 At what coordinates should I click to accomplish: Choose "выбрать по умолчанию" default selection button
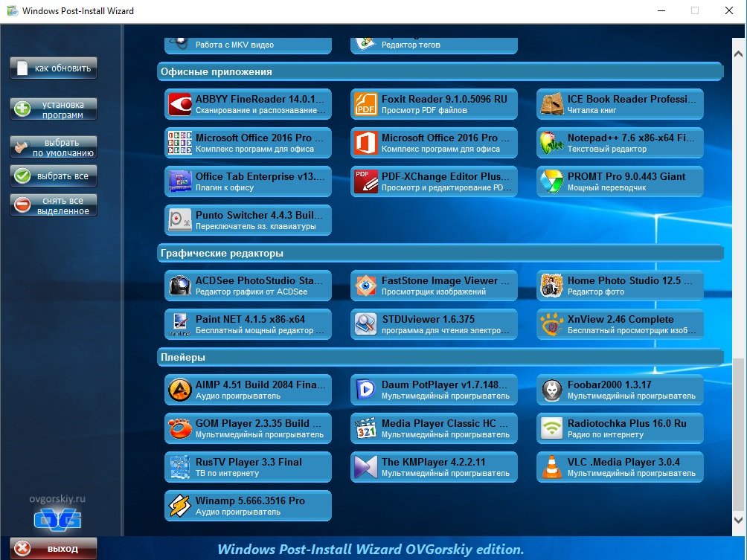click(54, 147)
